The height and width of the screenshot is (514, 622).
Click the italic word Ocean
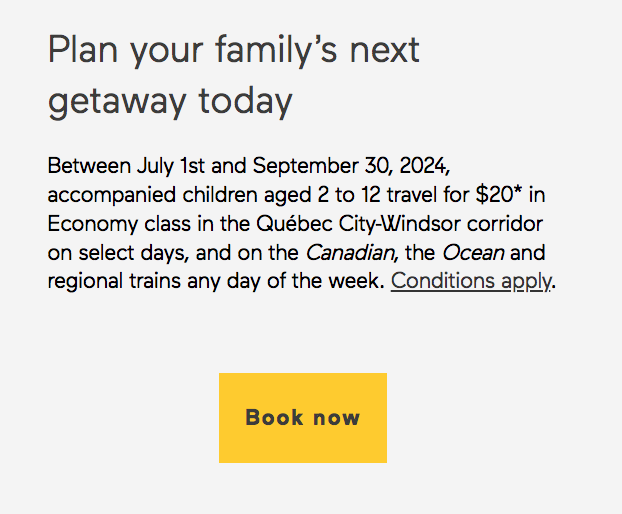point(473,253)
